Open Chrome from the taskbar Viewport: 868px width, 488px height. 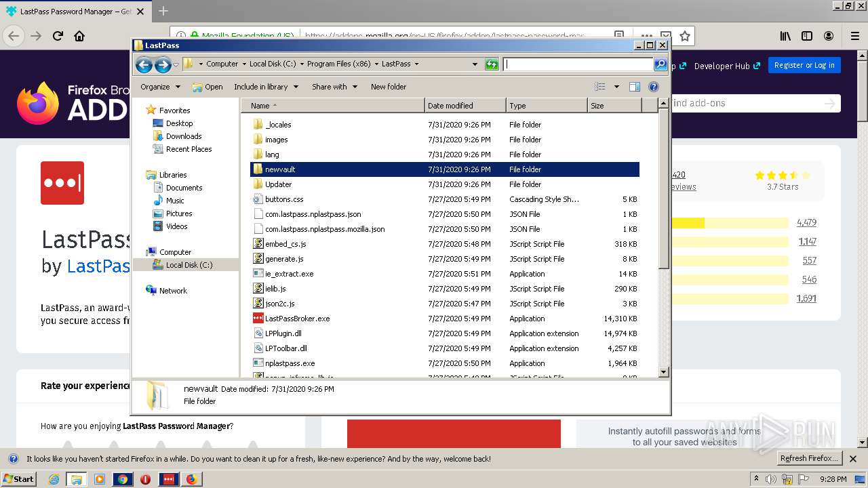123,479
